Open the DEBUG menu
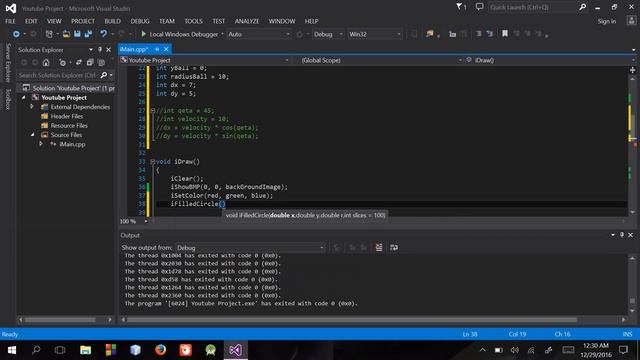This screenshot has height=360, width=640. click(140, 21)
